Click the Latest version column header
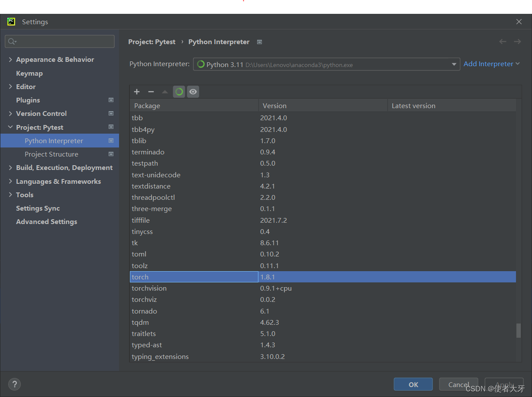 coord(451,106)
